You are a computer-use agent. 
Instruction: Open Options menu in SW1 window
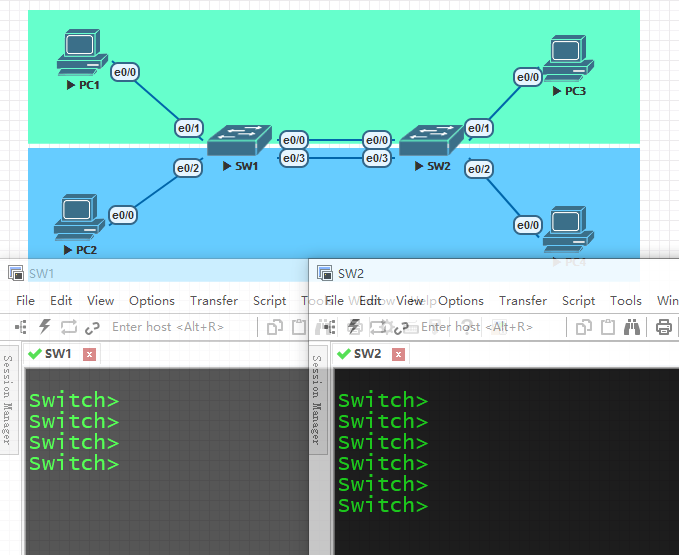[x=152, y=300]
